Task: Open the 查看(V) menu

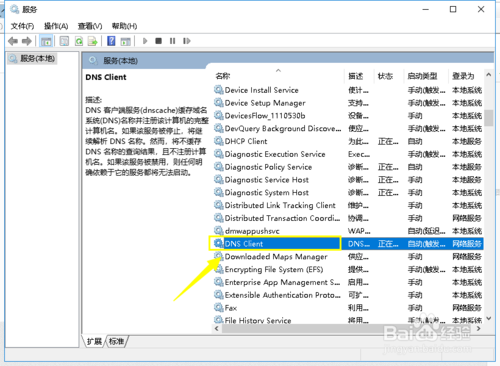Action: [90, 26]
